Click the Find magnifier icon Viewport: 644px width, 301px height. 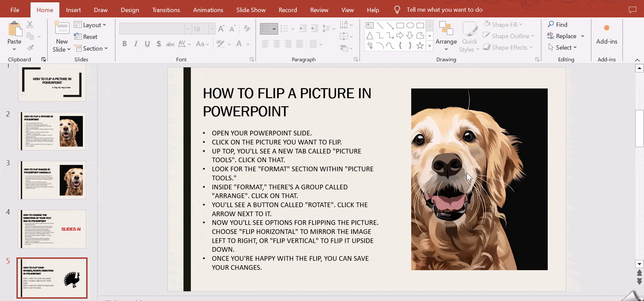point(551,24)
